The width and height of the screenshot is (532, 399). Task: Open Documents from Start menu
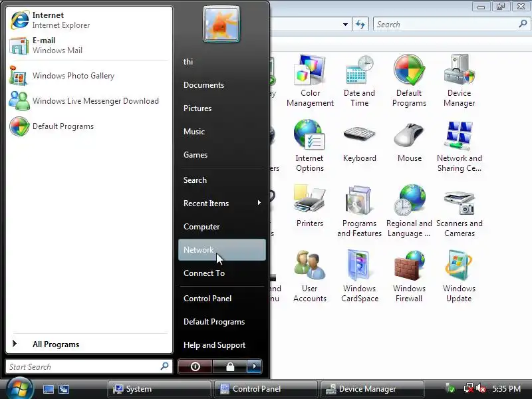[x=222, y=85]
